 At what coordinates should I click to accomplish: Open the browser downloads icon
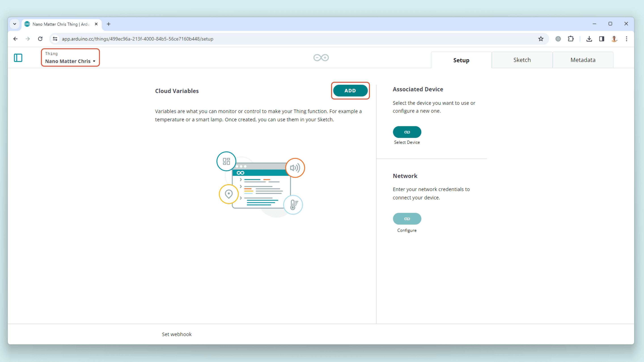tap(589, 39)
